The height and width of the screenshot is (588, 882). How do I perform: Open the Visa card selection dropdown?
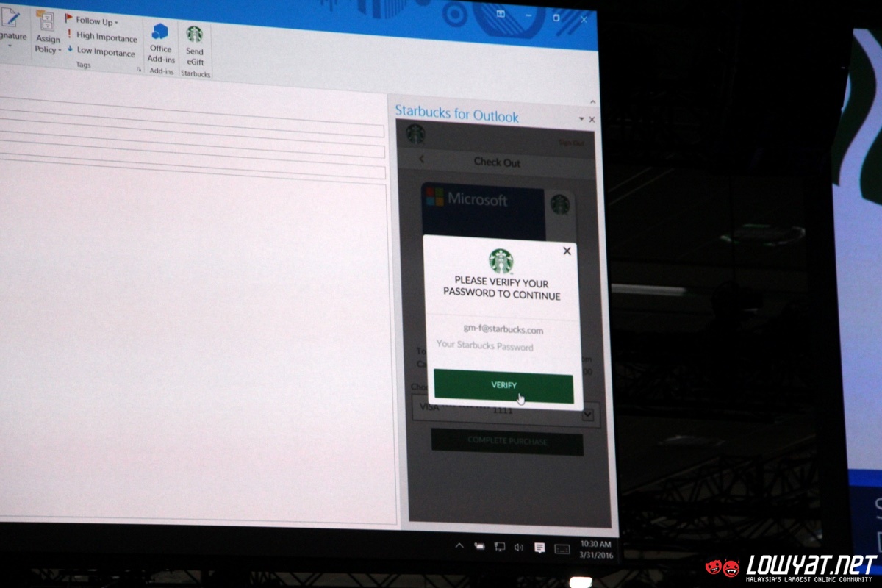tap(587, 415)
